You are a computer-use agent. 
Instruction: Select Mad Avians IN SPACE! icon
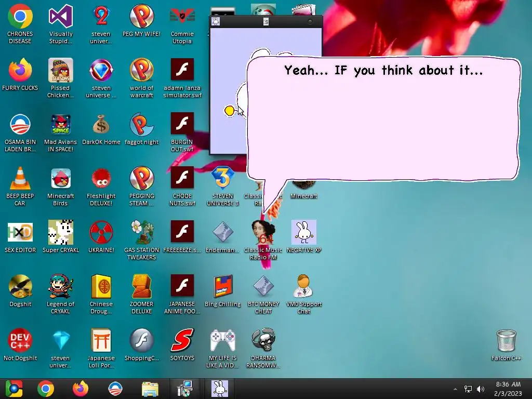[60, 132]
